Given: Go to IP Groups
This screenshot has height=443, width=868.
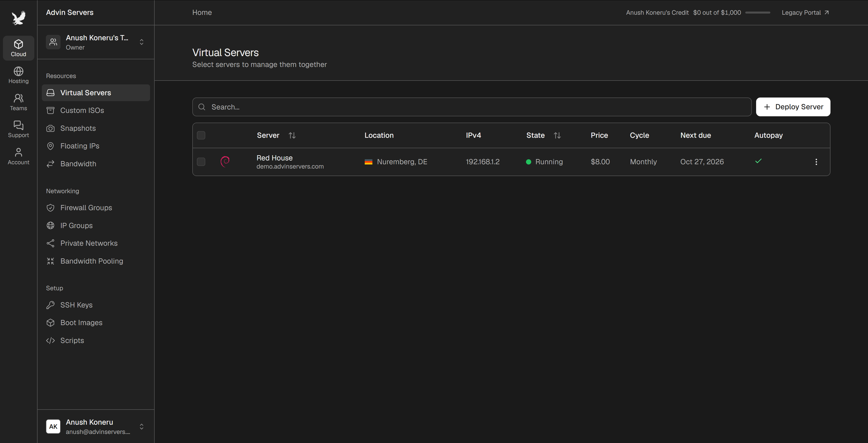Looking at the screenshot, I should click(96, 225).
